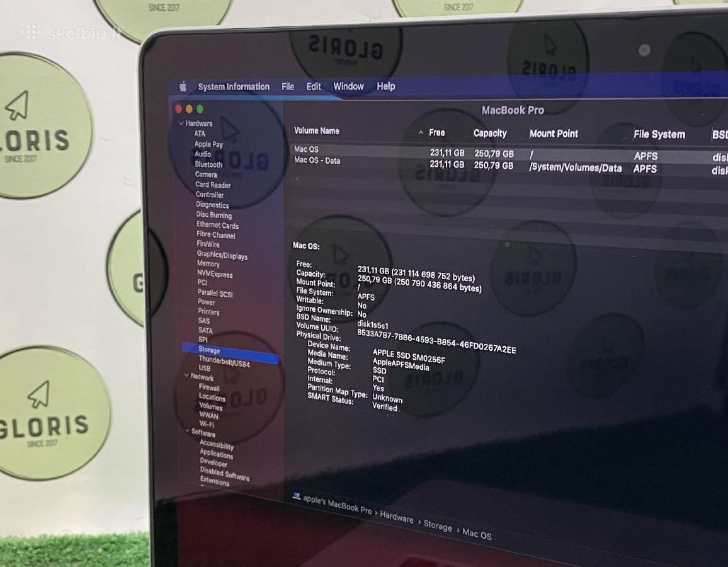The image size is (728, 567).
Task: Click the APPLE SSD SM0256F device name
Action: [409, 357]
